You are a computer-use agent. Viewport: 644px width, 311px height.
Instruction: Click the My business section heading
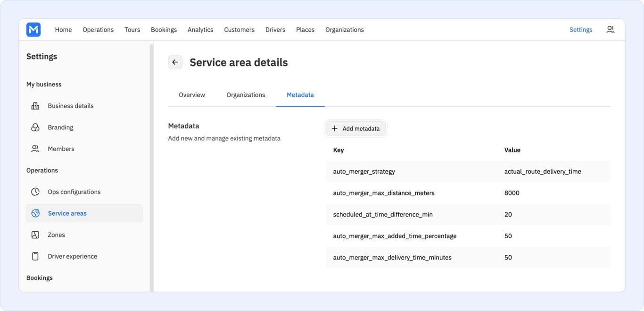coord(44,84)
